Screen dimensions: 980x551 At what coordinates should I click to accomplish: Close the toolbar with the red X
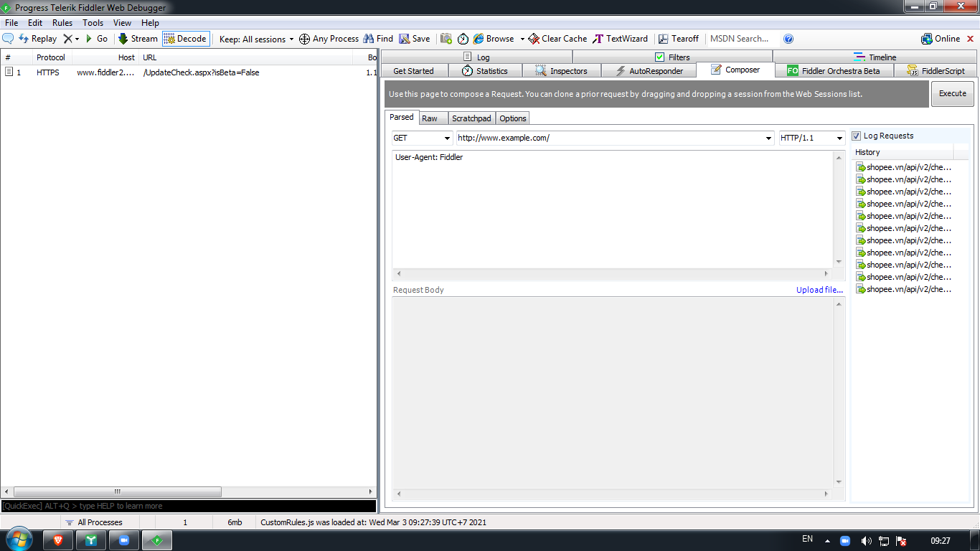971,39
